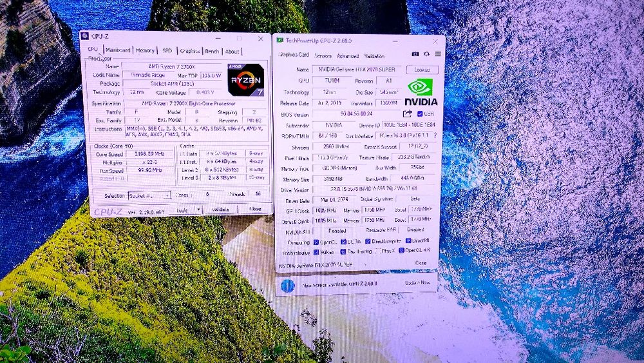Toggle the PhysX checkbox
Image resolution: width=644 pixels, height=363 pixels.
coord(377,251)
